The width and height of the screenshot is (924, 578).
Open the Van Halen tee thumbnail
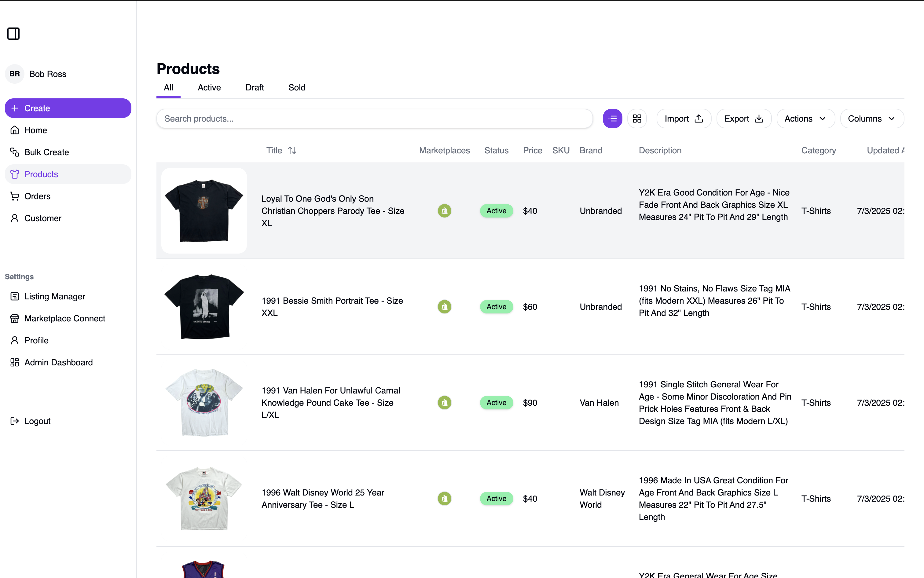click(204, 403)
